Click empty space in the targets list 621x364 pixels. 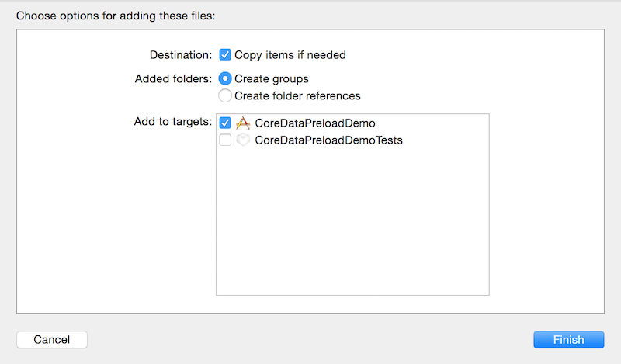(352, 225)
